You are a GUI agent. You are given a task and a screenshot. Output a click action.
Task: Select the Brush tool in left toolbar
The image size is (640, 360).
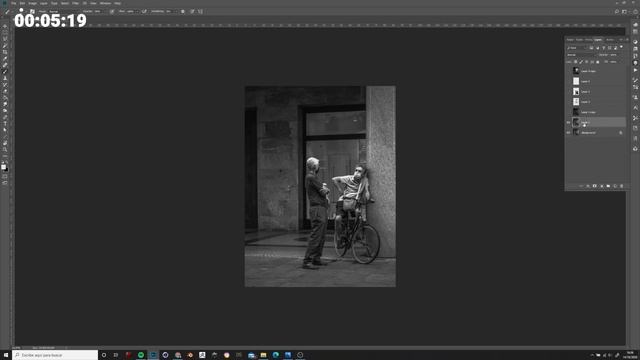(5, 71)
